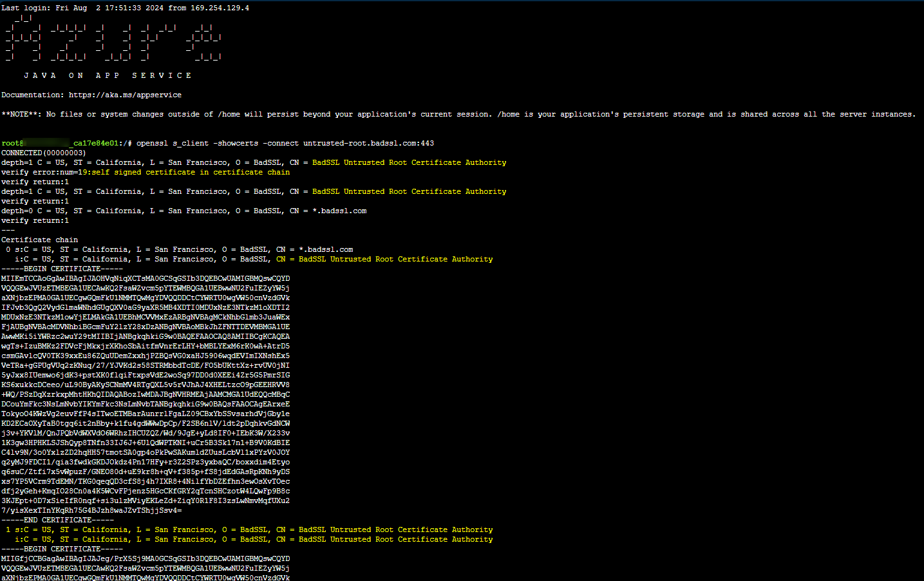Click base64 line starting 'TokyoO4KWzVg2euvFfP4sITwo'
Screen dimensions: 924x581
coord(146,414)
